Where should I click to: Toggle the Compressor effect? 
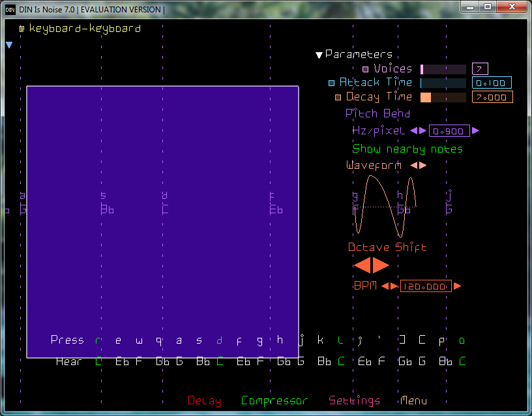point(274,400)
